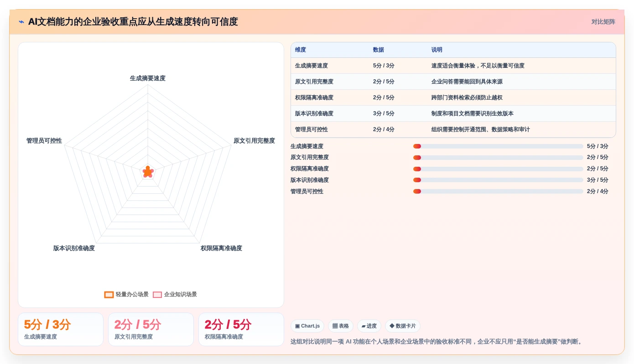
Task: Click the page title about AI文档能力
Action: pos(133,22)
